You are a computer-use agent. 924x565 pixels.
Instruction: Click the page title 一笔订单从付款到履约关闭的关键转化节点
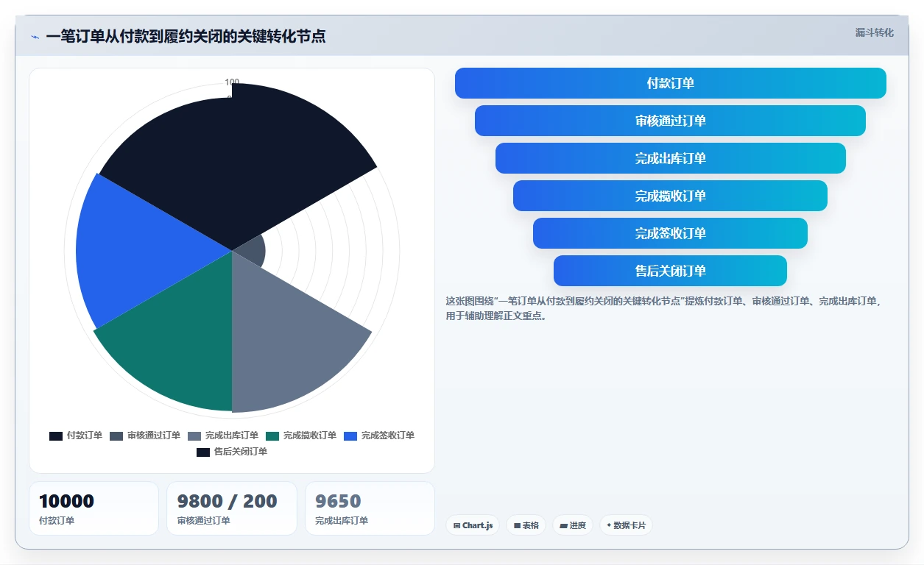click(186, 36)
